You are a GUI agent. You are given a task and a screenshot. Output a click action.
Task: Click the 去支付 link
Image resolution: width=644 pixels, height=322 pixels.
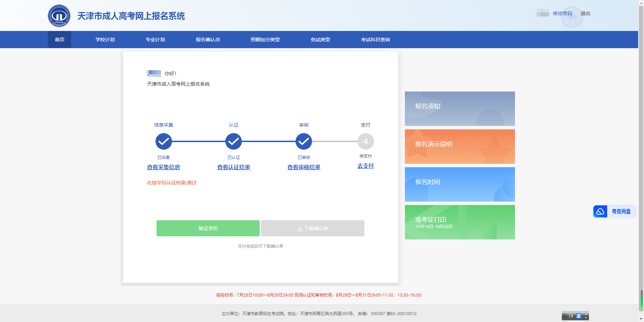366,166
